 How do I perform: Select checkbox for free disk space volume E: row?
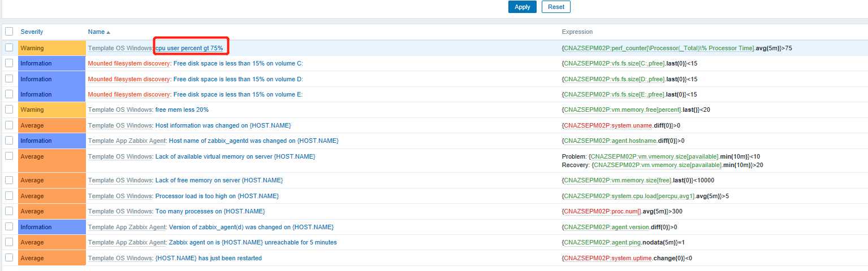(x=9, y=94)
